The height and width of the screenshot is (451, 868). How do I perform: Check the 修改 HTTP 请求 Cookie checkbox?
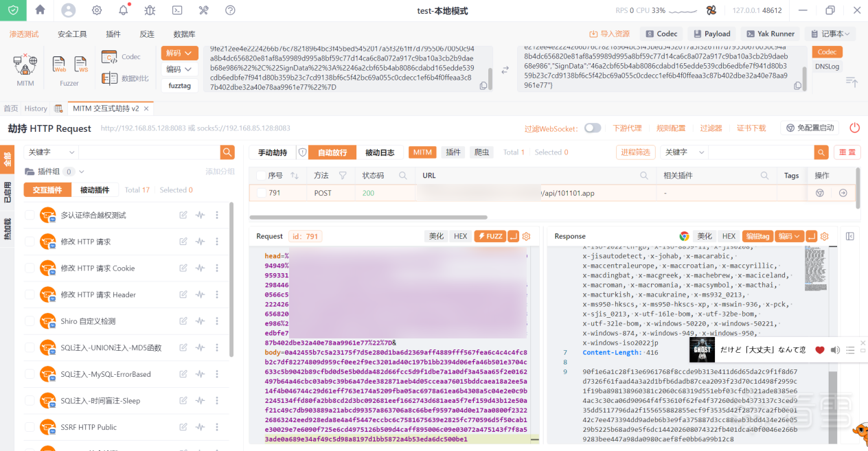[29, 268]
